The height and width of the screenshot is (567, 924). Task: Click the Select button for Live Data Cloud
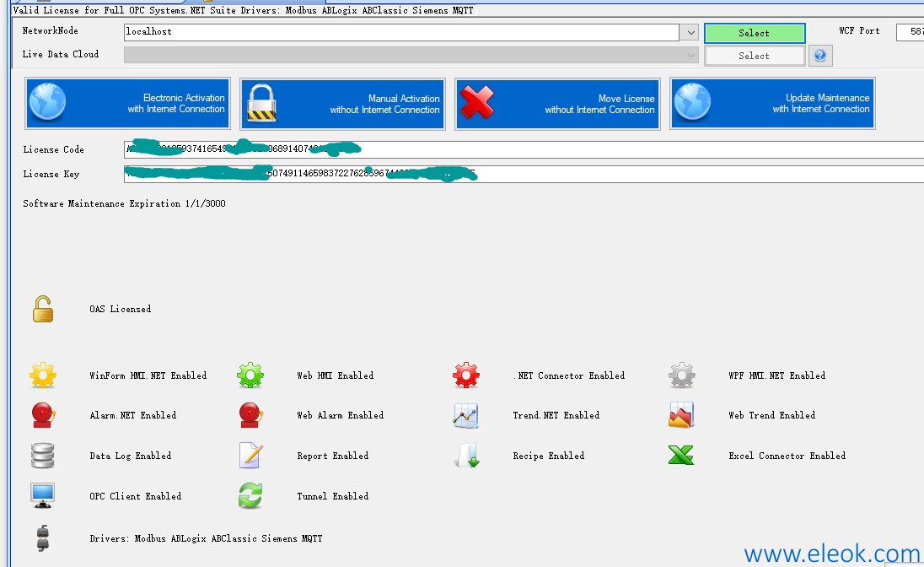(x=755, y=56)
